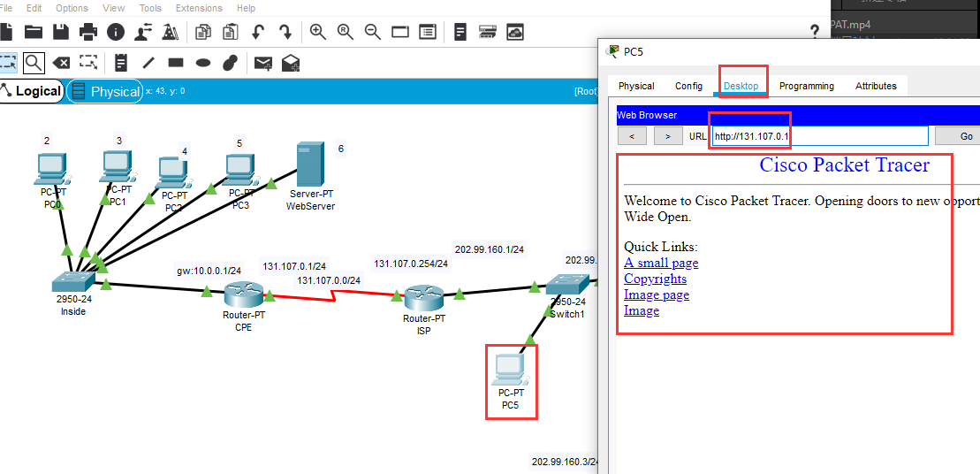Print the workspace using the printer icon
This screenshot has width=980, height=474.
(88, 32)
